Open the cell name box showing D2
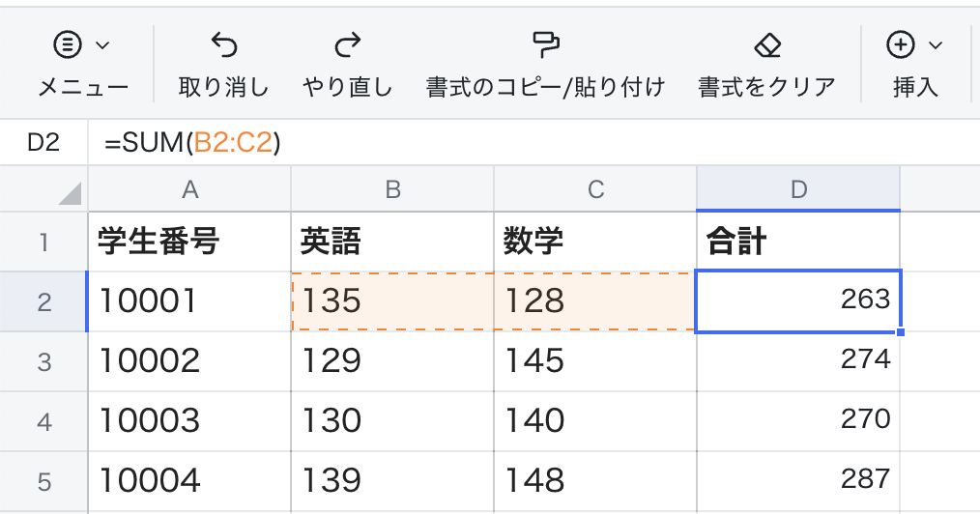The image size is (980, 514). (43, 143)
